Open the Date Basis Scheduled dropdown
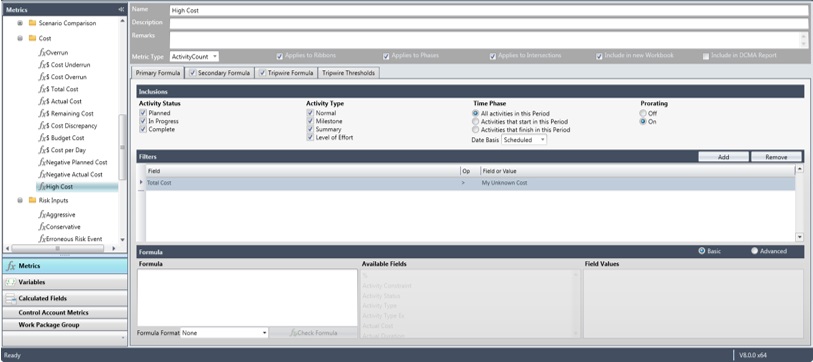Screen dimensions: 813x362 [524, 140]
